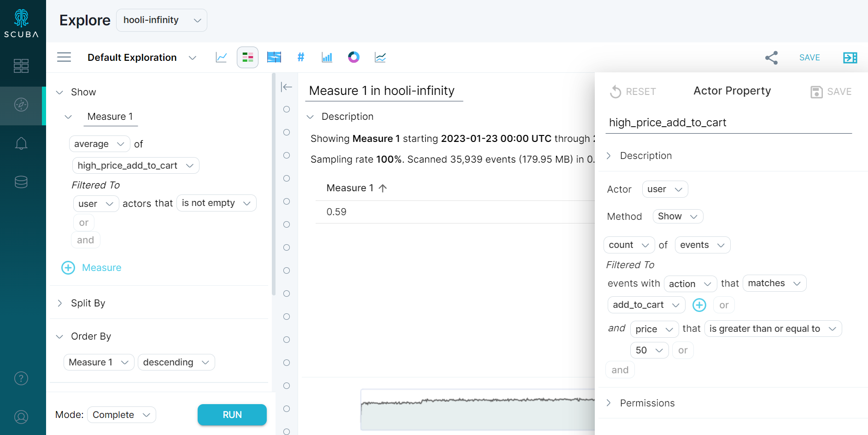Switch to the multi-line trend view
This screenshot has height=435, width=868.
[381, 57]
